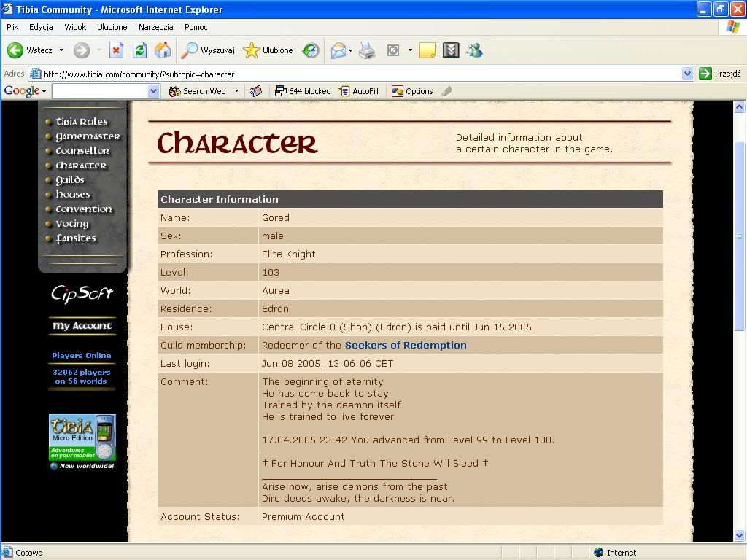Open the Counsellor sidebar link
747x560 pixels.
click(x=82, y=151)
